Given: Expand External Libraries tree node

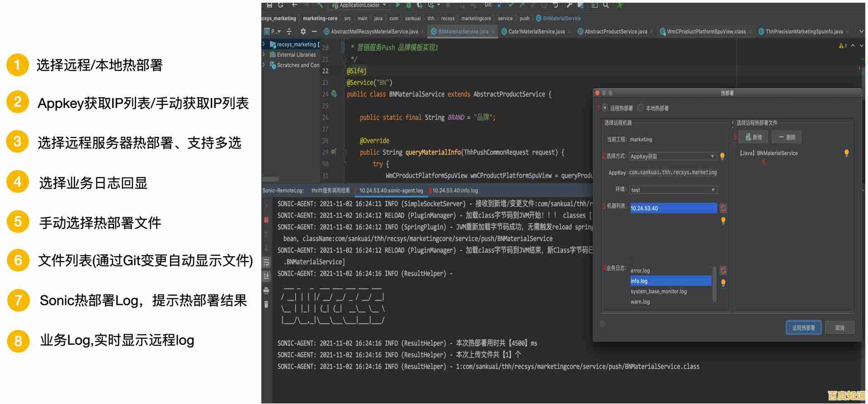Looking at the screenshot, I should [x=264, y=55].
